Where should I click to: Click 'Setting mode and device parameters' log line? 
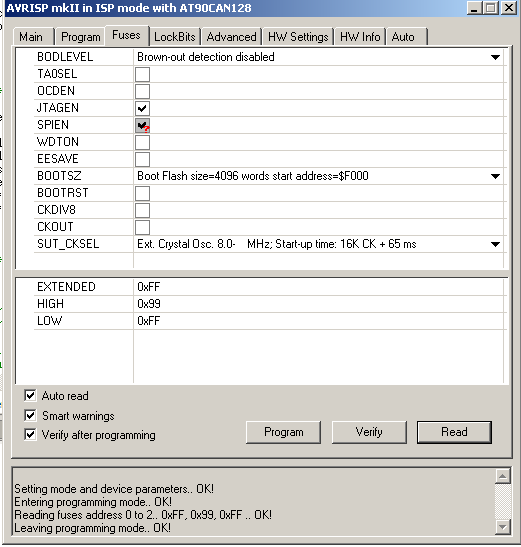[x=114, y=489]
